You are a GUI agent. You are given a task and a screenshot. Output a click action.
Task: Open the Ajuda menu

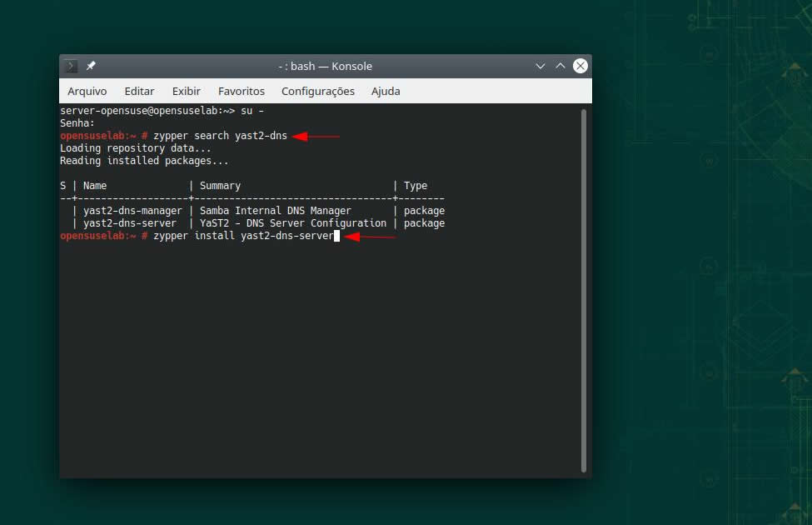point(386,91)
